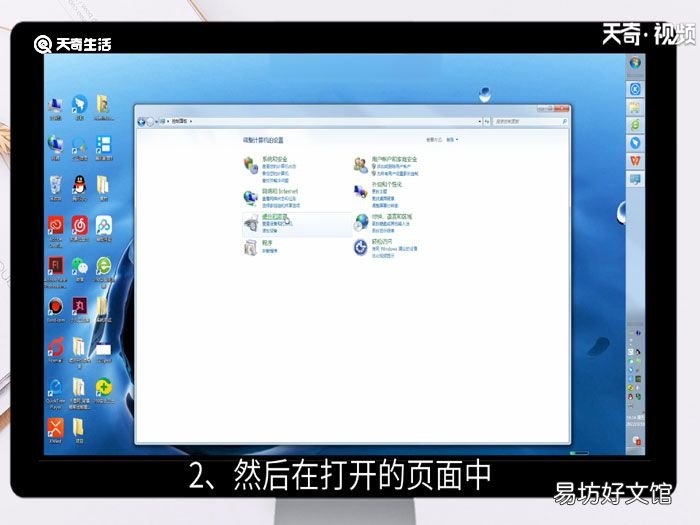Image resolution: width=700 pixels, height=525 pixels.
Task: Click the Add a device link
Action: point(270,231)
